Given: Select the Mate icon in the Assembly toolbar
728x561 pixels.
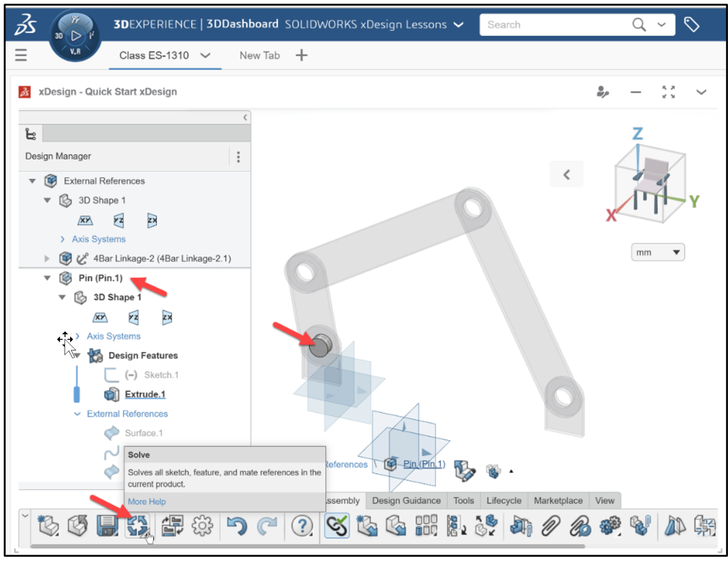Looking at the screenshot, I should pyautogui.click(x=337, y=525).
